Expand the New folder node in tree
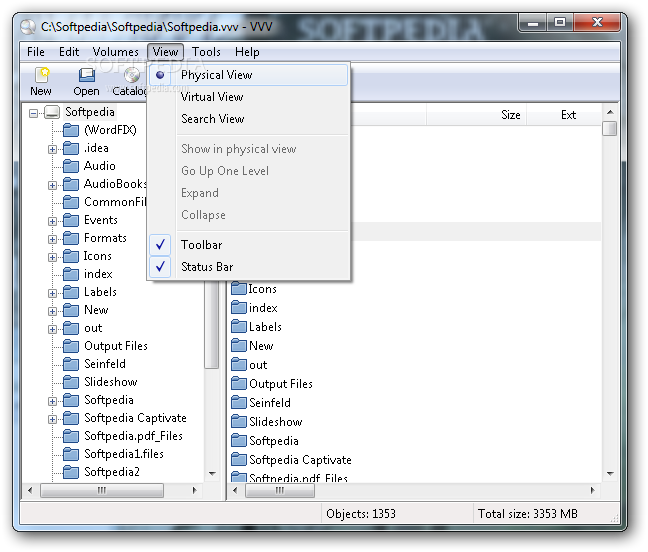This screenshot has height=552, width=648. pos(52,311)
